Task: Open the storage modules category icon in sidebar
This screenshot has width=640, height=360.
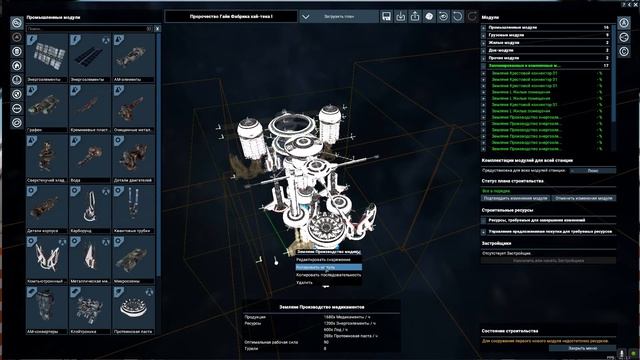Action: (17, 51)
